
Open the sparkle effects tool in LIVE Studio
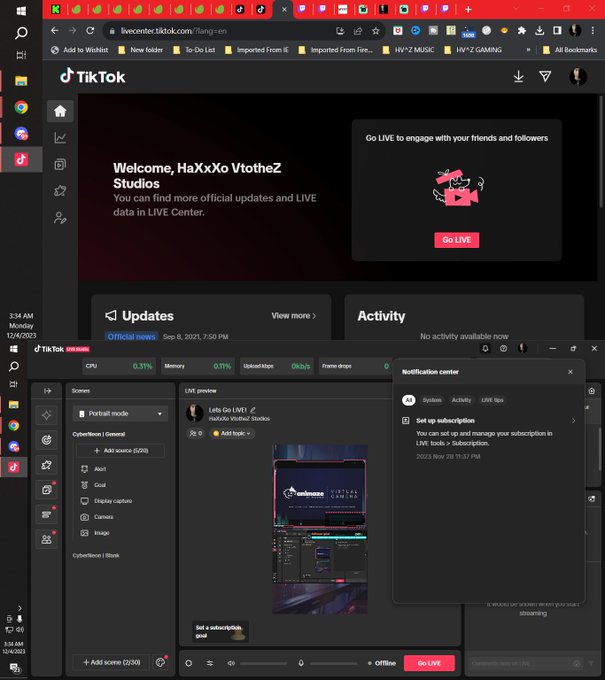pos(47,415)
